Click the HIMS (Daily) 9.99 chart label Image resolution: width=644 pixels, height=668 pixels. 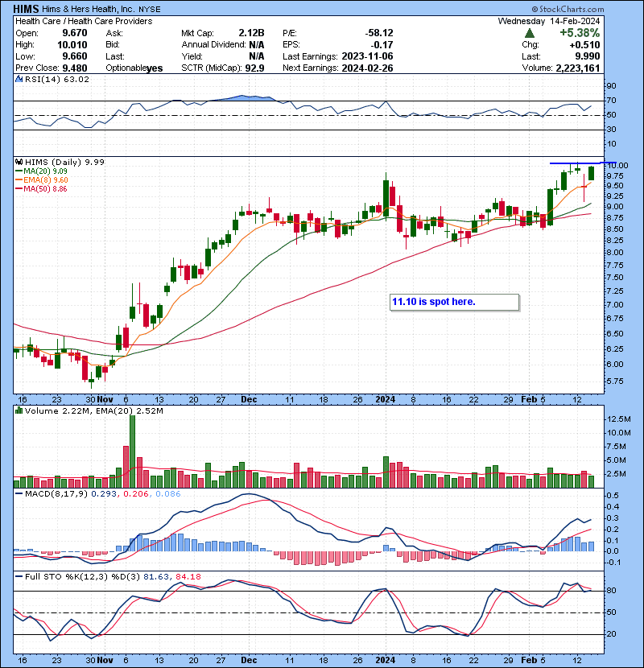pos(64,162)
